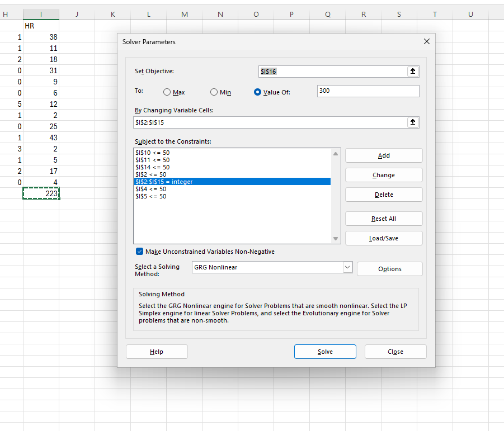The image size is (504, 431).
Task: Select constraint $I$2 <= 50
Action: [232, 174]
